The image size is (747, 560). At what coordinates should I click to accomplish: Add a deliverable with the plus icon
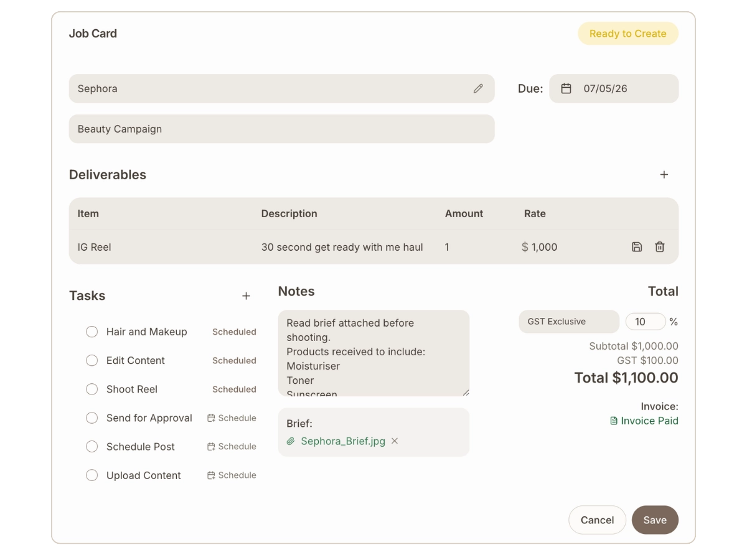point(664,175)
